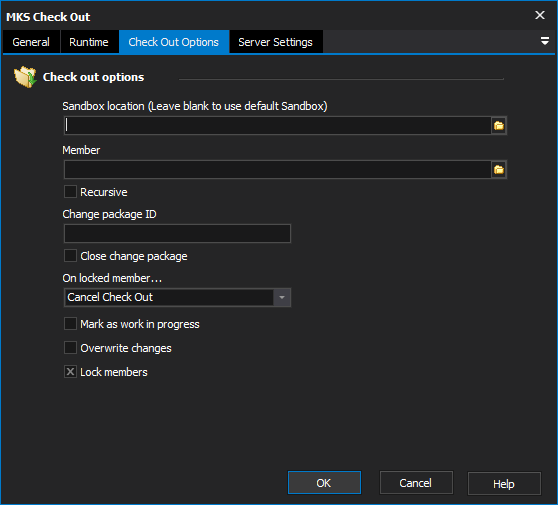
Task: Uncheck the Lock members checkbox
Action: [x=70, y=372]
